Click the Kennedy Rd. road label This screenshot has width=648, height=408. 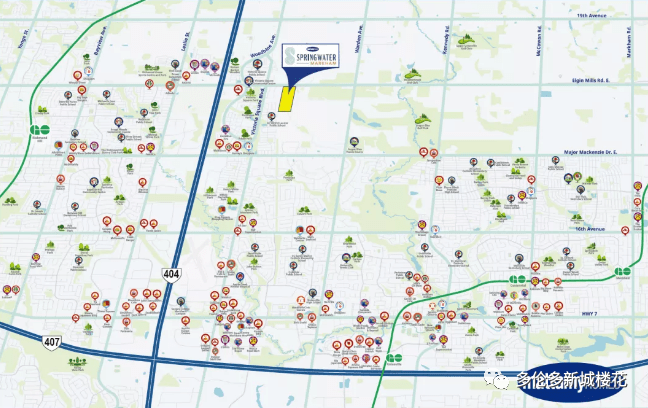(x=446, y=41)
